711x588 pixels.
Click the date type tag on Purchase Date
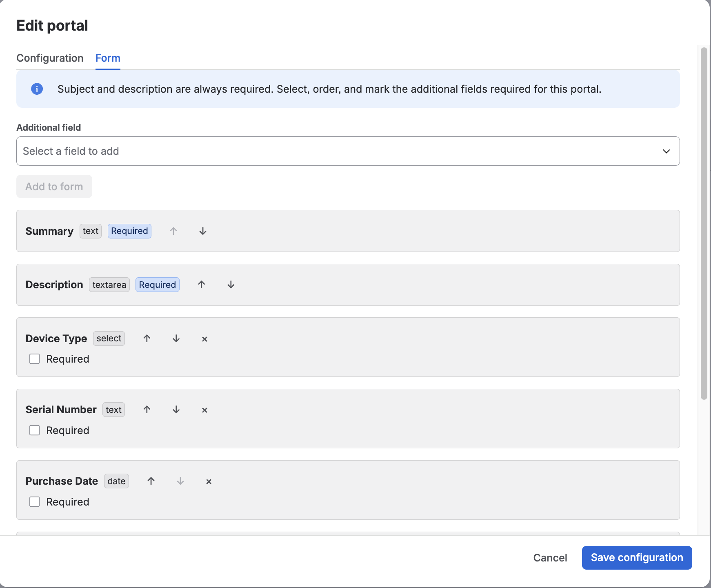pyautogui.click(x=116, y=481)
